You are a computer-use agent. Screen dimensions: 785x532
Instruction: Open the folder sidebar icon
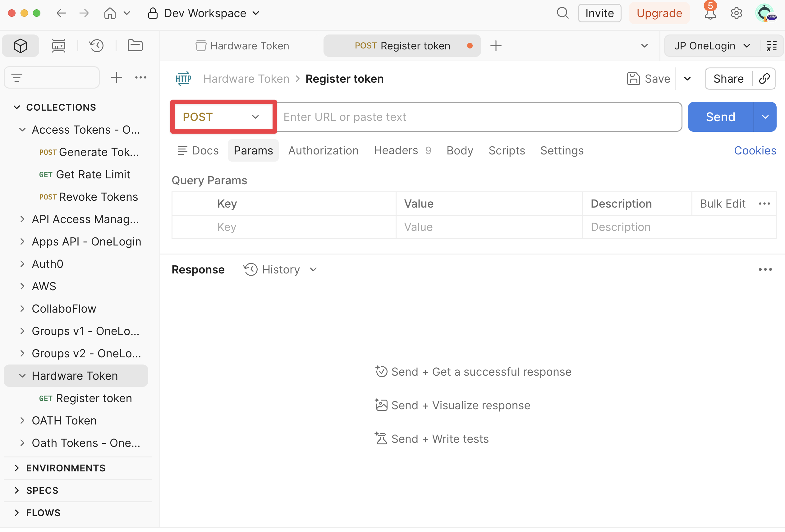point(135,46)
